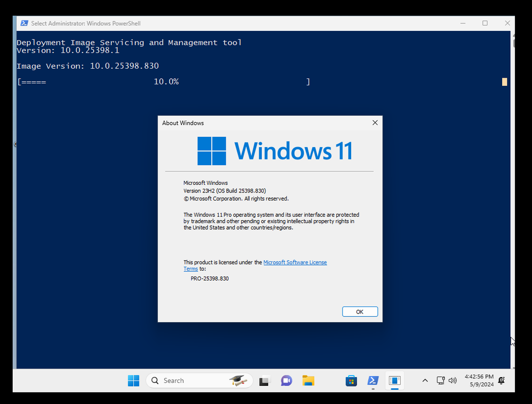Screen dimensions: 532x404
Task: Open File Explorer from taskbar
Action: coord(308,381)
